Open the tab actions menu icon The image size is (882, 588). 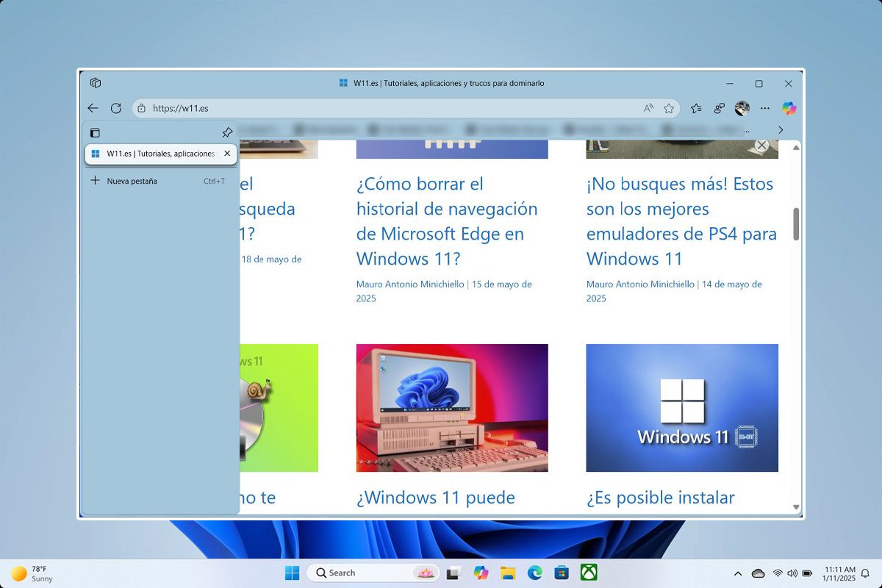(95, 133)
